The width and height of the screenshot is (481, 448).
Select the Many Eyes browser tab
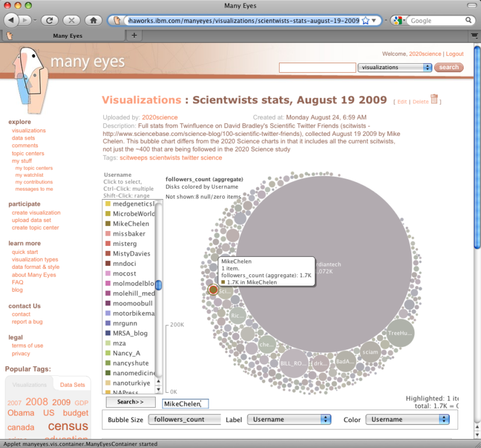[x=64, y=35]
